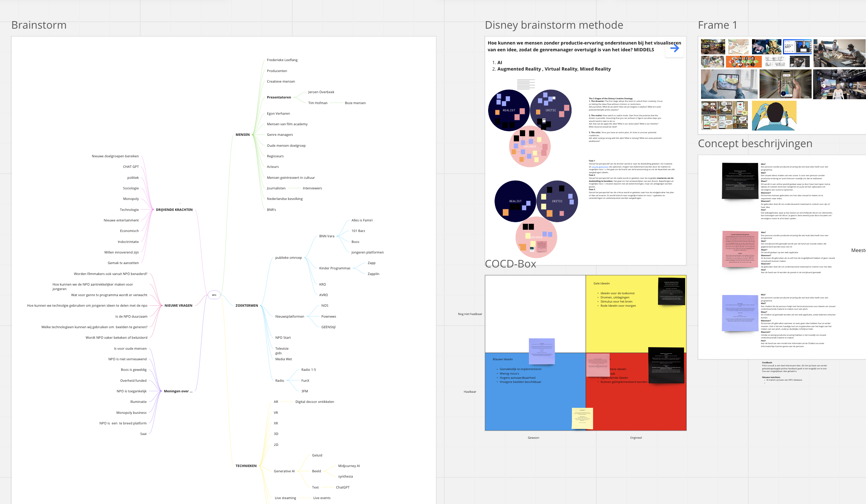866x504 pixels.
Task: Select the yellow sticky note in COCD-Box
Action: coord(582,418)
